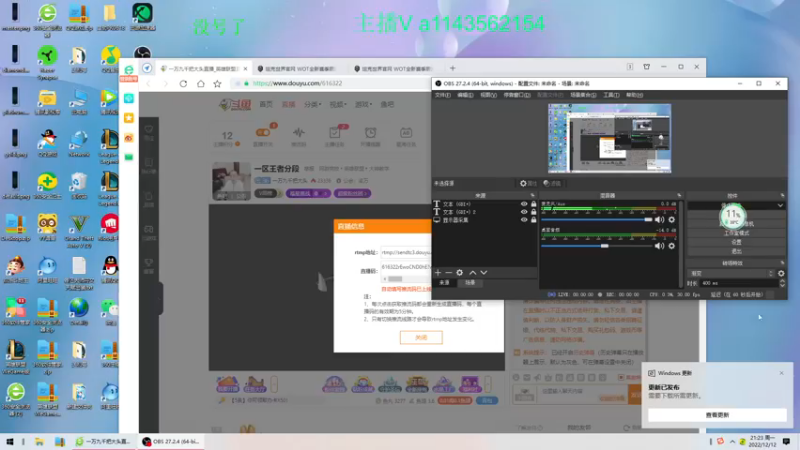Toggle the orange live switch on Douyu
This screenshot has width=800, height=450.
point(263,133)
